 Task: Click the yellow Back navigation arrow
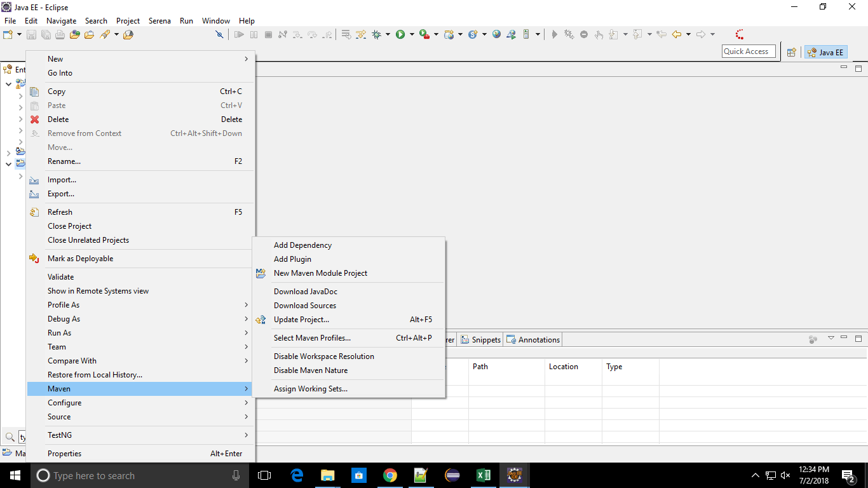pyautogui.click(x=677, y=34)
